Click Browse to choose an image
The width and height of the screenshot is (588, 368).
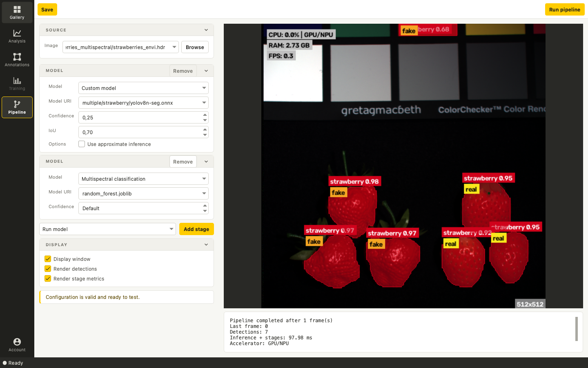(195, 47)
